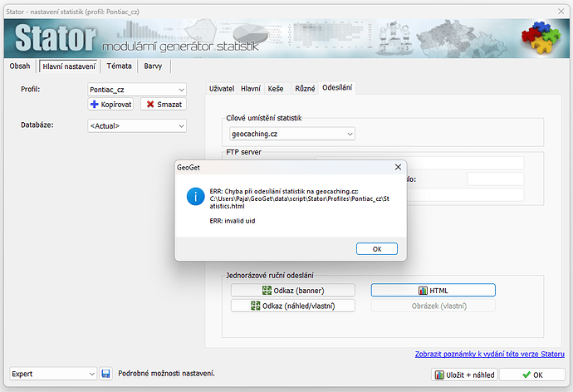Open the Databáze dropdown
This screenshot has width=573, height=392.
pyautogui.click(x=137, y=125)
